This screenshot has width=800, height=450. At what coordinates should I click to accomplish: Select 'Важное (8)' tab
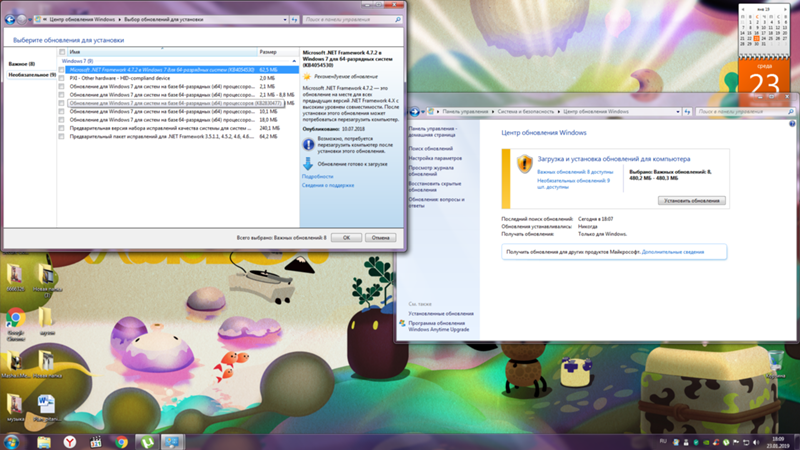point(22,64)
